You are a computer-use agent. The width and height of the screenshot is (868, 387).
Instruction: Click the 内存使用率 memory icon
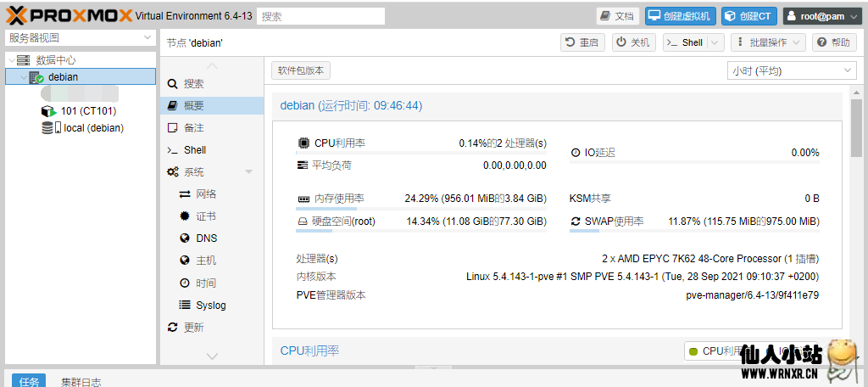303,199
